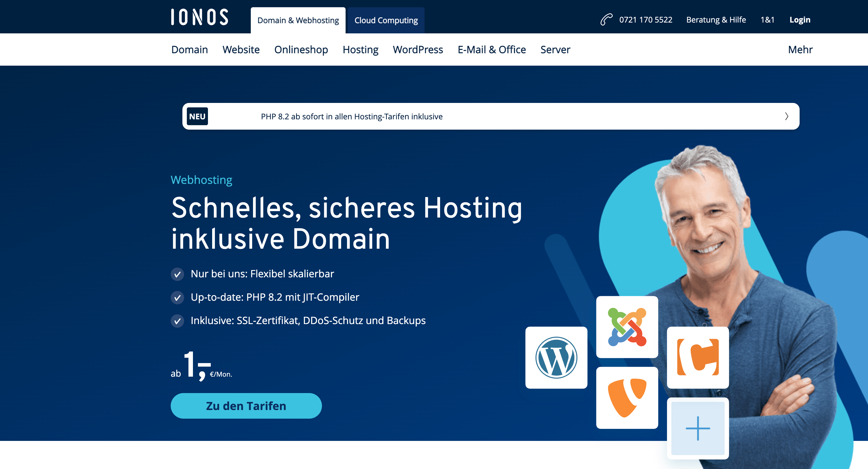868x469 pixels.
Task: Open Beratung & Hilfe
Action: (716, 19)
